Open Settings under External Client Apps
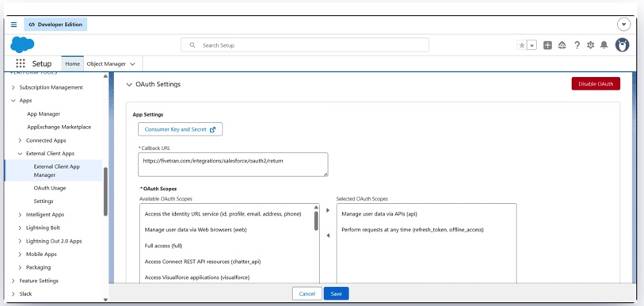Viewport: 644px width, 306px height. coord(44,201)
